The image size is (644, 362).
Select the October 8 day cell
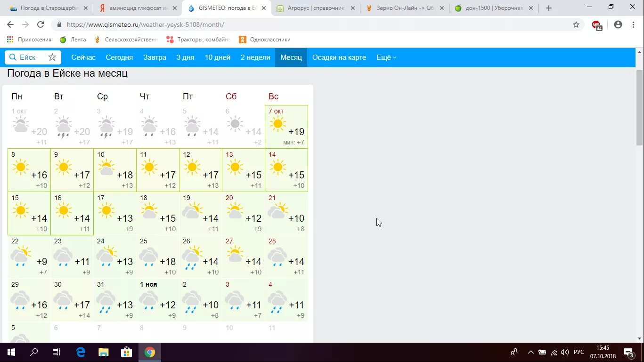tap(29, 170)
